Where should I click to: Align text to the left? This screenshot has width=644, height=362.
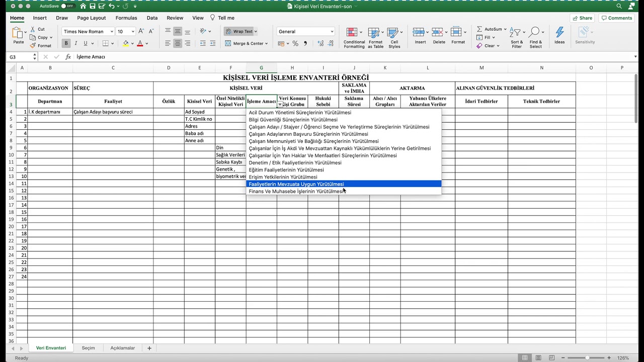pyautogui.click(x=168, y=44)
